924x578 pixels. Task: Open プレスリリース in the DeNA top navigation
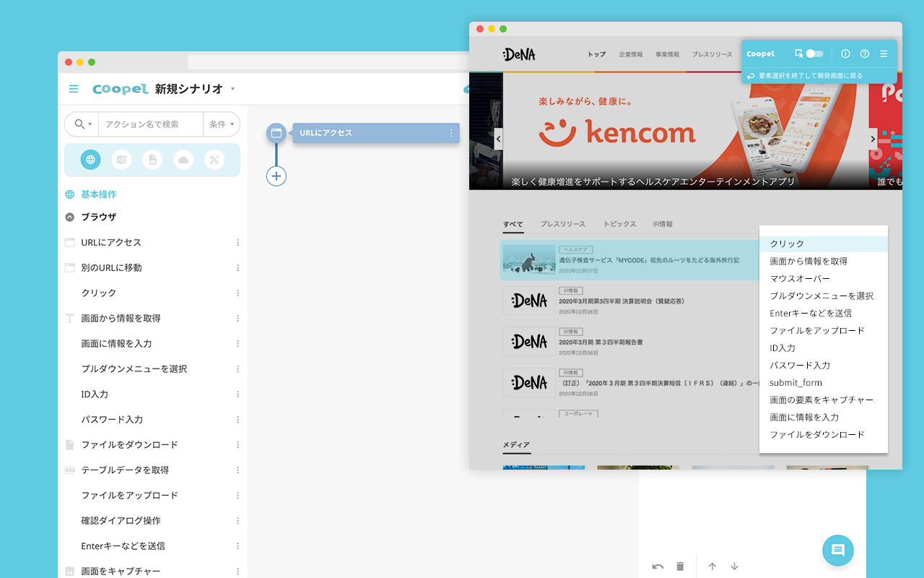tap(712, 54)
